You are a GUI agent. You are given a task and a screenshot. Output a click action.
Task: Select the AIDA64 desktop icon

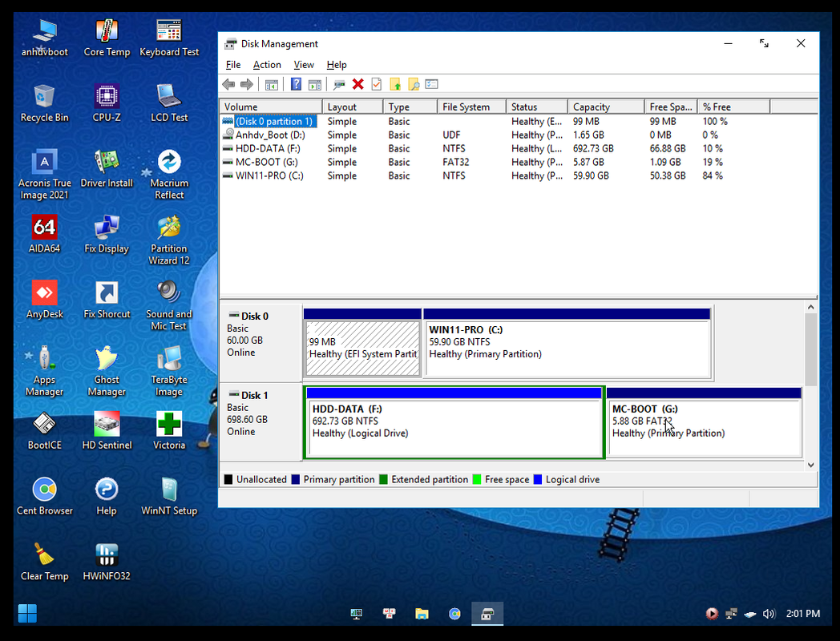(x=44, y=234)
